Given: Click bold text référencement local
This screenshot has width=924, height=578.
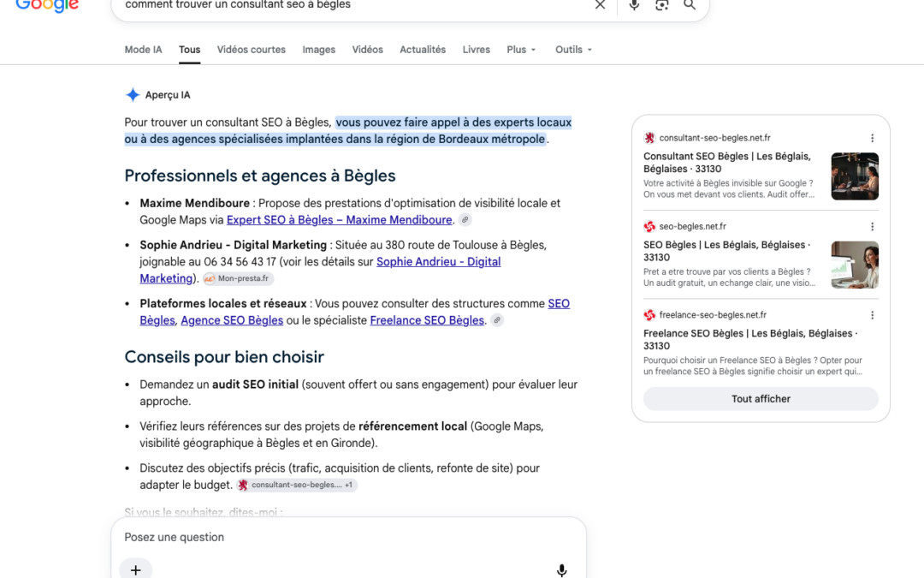Looking at the screenshot, I should click(412, 426).
